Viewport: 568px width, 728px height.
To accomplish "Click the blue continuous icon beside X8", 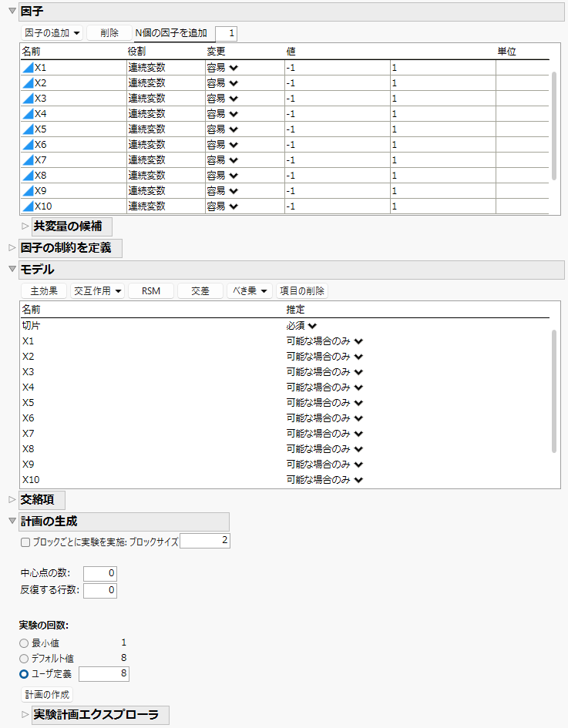I will [x=28, y=175].
